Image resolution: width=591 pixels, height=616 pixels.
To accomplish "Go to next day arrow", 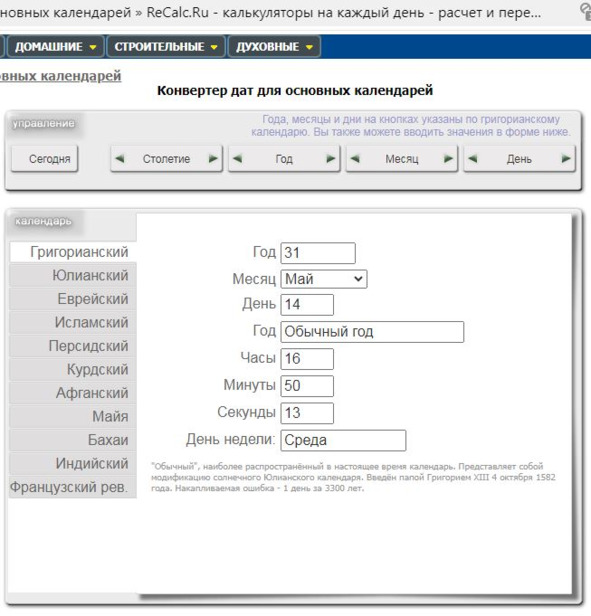I will coord(566,159).
